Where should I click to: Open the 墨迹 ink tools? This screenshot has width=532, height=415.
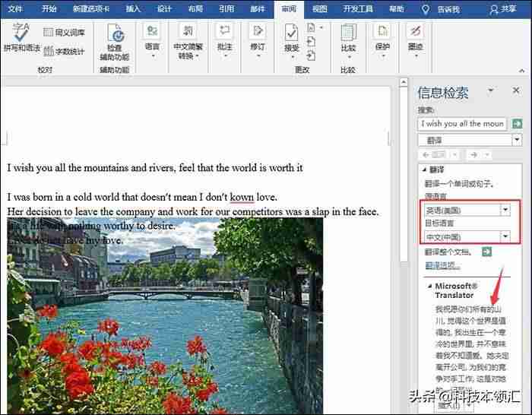[x=415, y=41]
